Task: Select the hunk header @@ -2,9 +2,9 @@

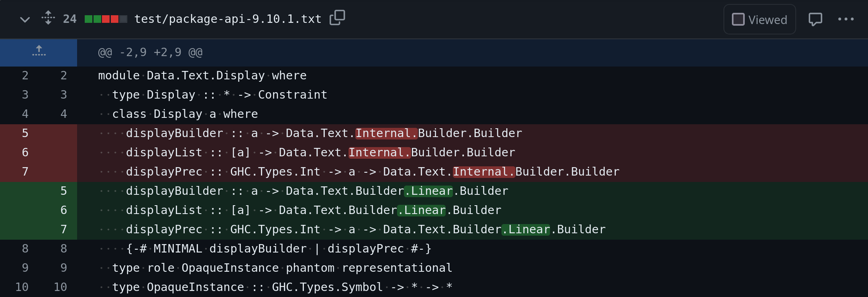Action: pos(150,53)
